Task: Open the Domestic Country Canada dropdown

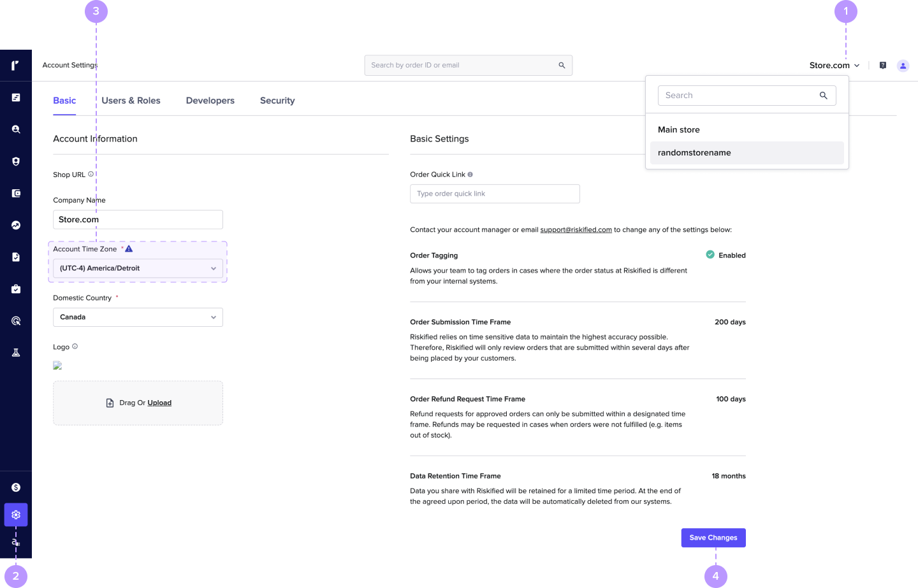Action: pyautogui.click(x=138, y=317)
